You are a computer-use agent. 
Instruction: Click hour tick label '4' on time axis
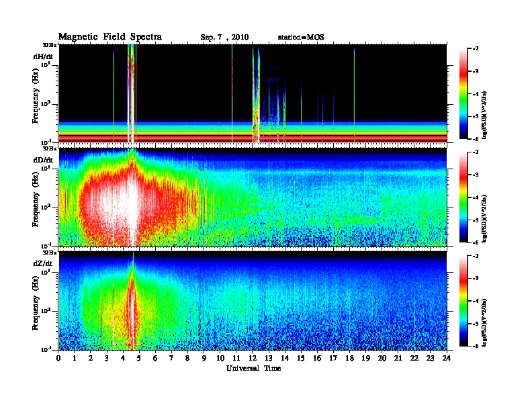[123, 359]
